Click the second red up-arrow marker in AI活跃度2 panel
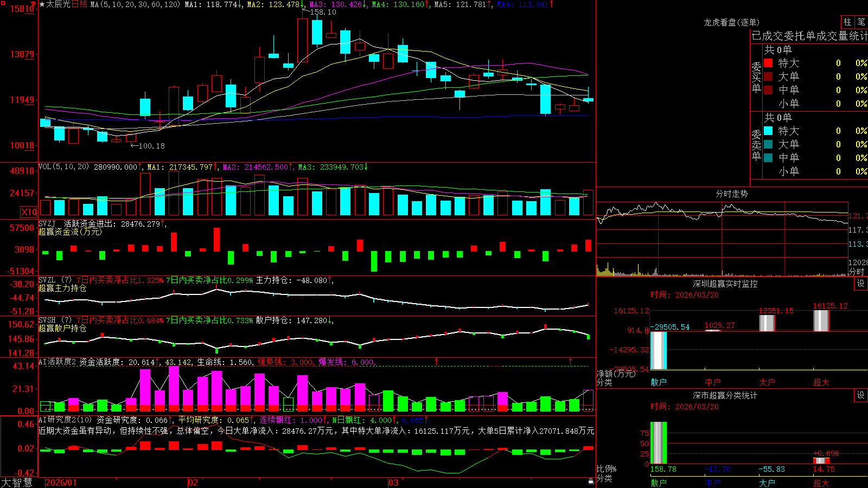This screenshot has width=868, height=488. tap(570, 361)
